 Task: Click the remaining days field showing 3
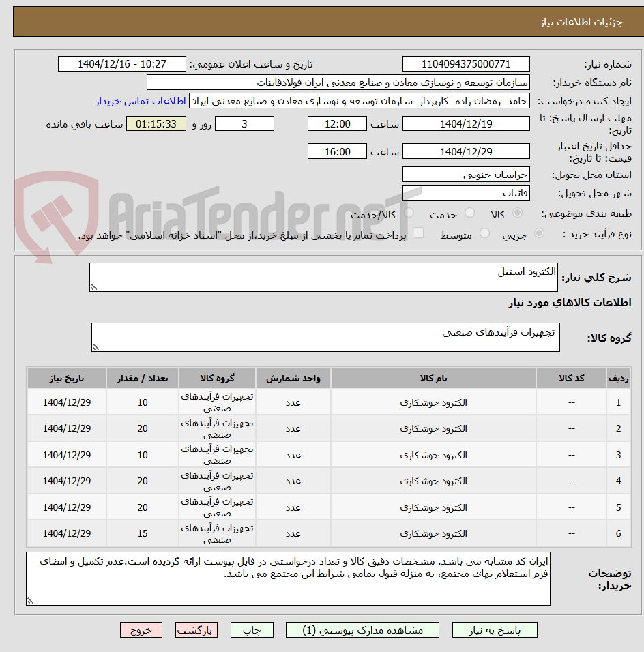tap(244, 124)
